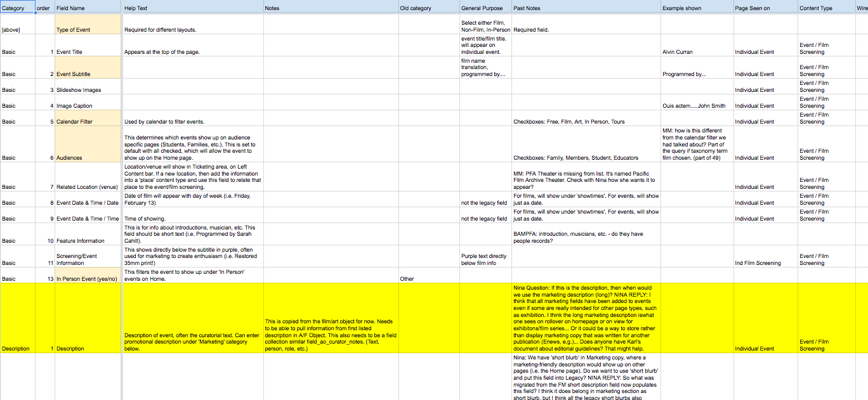Viewport: 868px width, 400px height.
Task: Select the 'Category' column header cell
Action: point(18,8)
